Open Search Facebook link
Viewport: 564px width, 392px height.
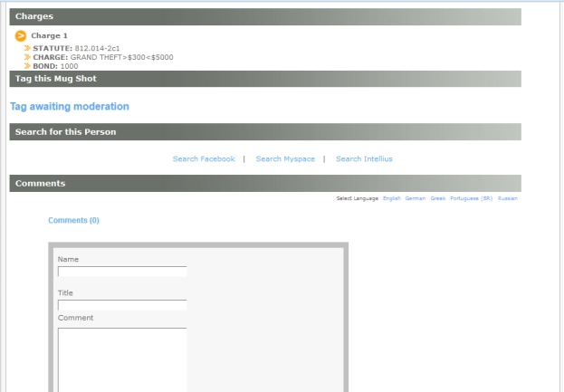(204, 159)
